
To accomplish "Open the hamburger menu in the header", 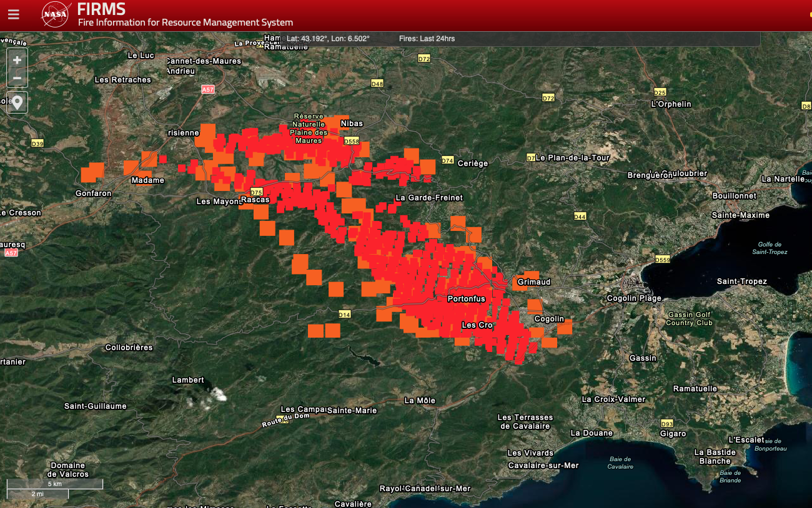I will pos(14,14).
